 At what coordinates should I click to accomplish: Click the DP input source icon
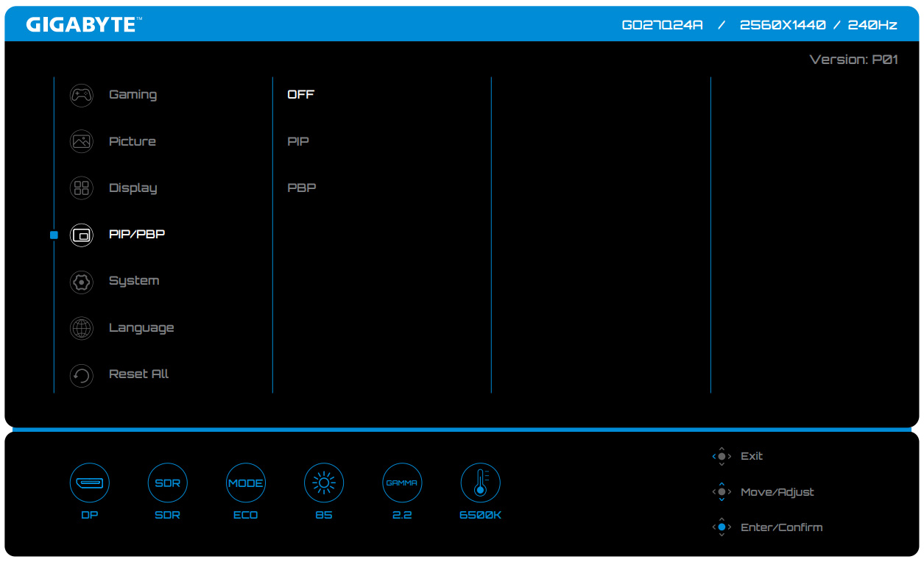90,483
